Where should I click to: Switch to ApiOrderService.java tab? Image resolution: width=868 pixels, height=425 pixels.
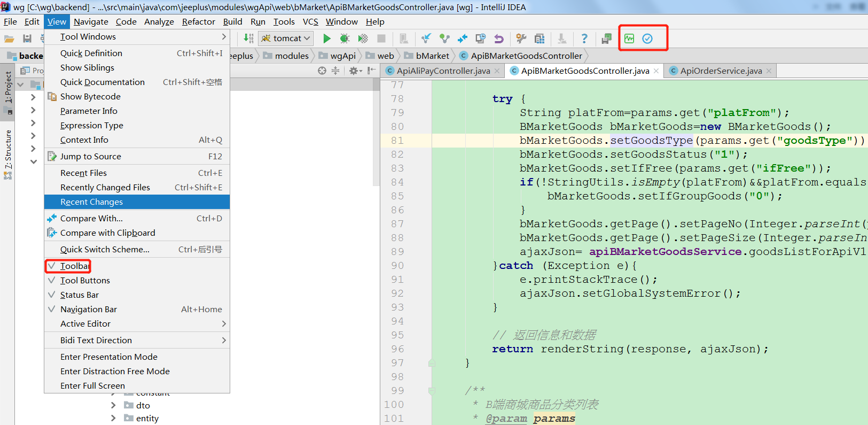point(721,71)
